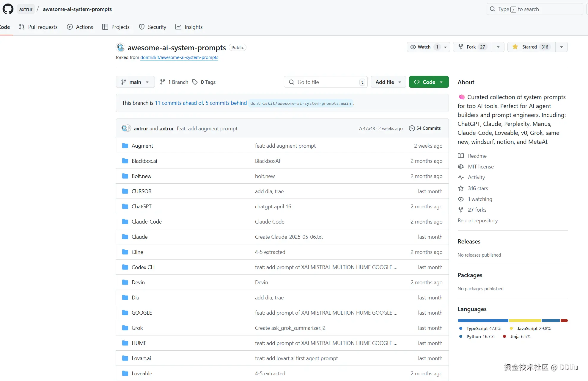Image resolution: width=588 pixels, height=381 pixels.
Task: Open the Fork options dropdown arrow
Action: coord(498,47)
